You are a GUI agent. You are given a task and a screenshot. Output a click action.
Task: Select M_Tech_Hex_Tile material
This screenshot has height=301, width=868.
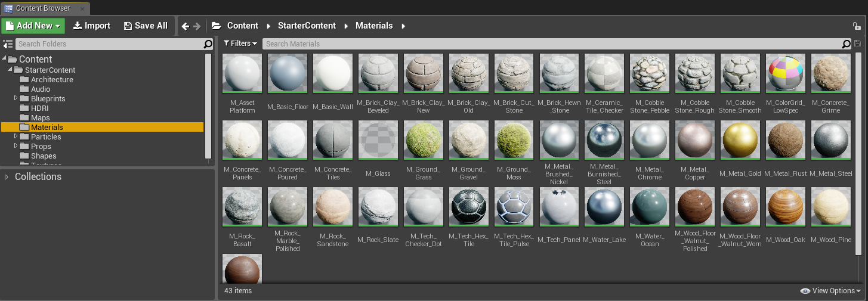[x=469, y=218]
